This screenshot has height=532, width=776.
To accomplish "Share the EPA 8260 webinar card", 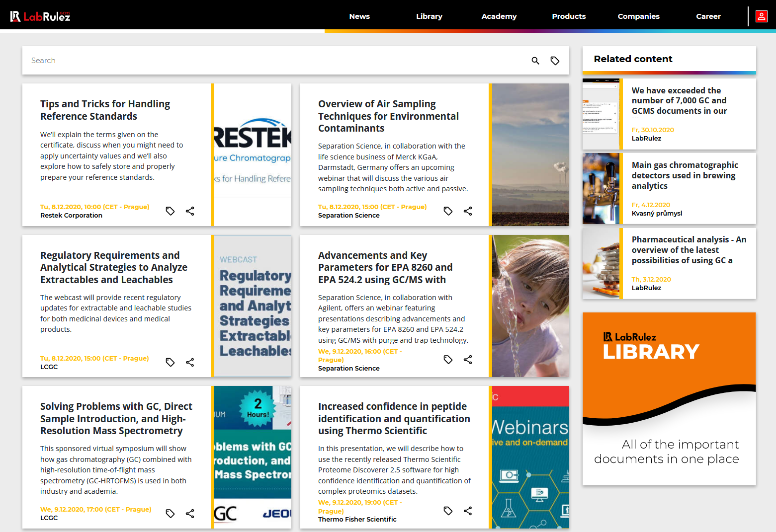I will pos(468,359).
